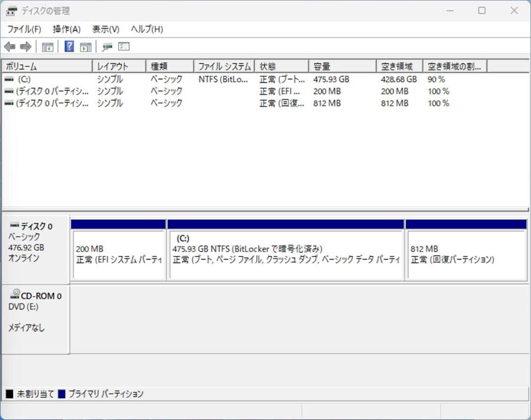
Task: Click the メディアなし text under CD-ROM 0
Action: (x=27, y=328)
